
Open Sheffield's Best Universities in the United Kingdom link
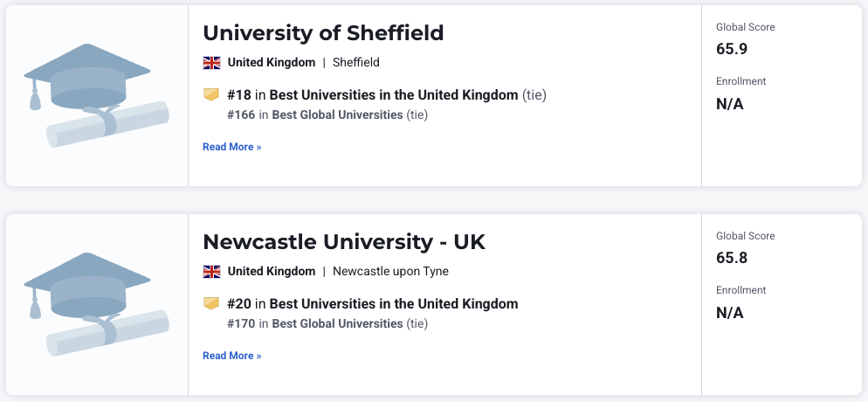click(393, 94)
